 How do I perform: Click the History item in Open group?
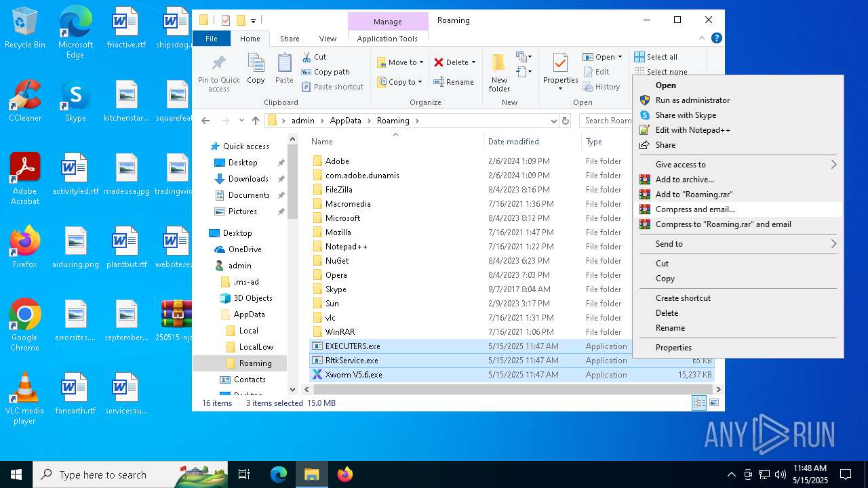point(601,87)
